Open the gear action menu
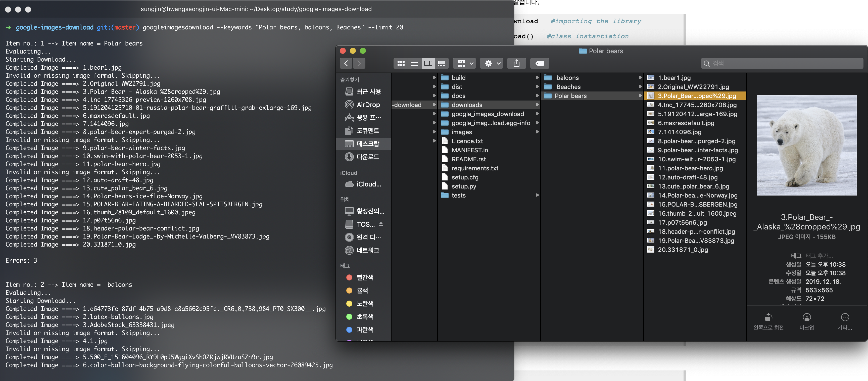Image resolution: width=868 pixels, height=381 pixels. [x=492, y=63]
